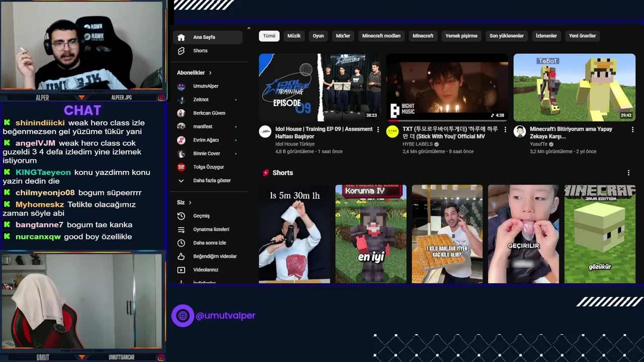
Task: Select the Son yüklenenler filter chip
Action: (507, 36)
